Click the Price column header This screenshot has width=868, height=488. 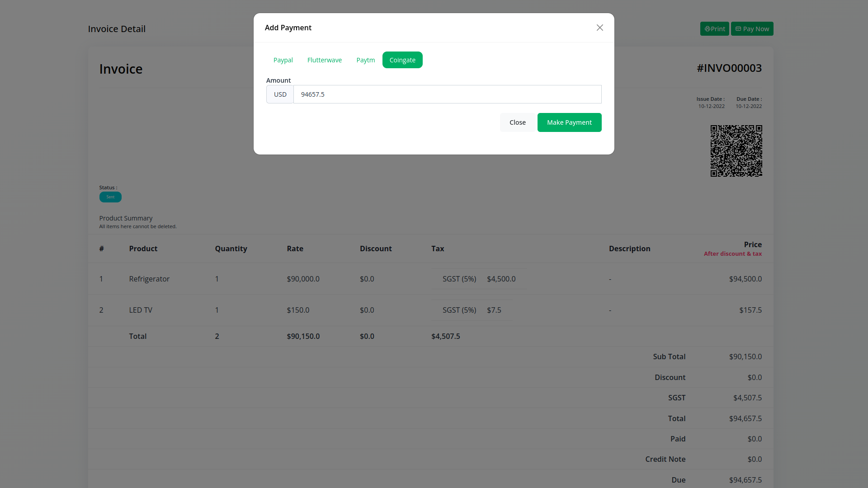[752, 244]
